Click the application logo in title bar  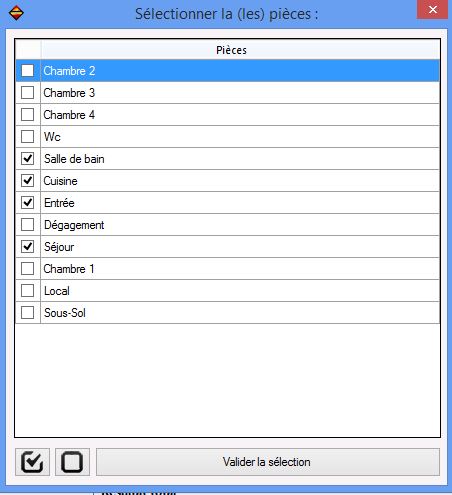[x=16, y=14]
